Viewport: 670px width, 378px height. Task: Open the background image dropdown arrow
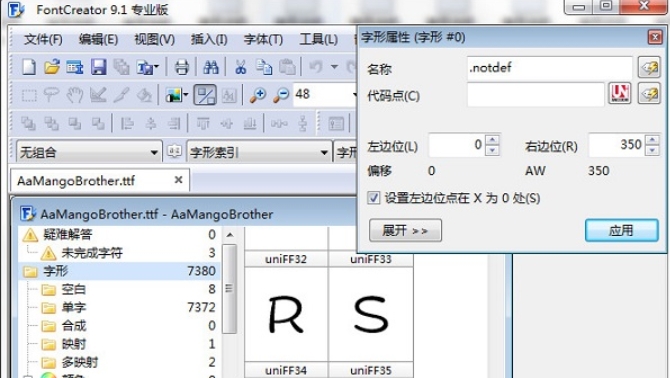[186, 95]
